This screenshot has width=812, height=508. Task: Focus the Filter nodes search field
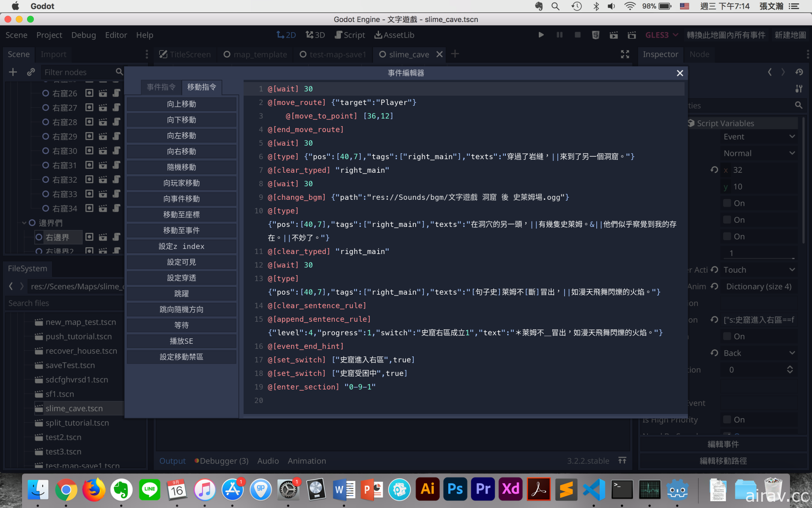tap(82, 72)
